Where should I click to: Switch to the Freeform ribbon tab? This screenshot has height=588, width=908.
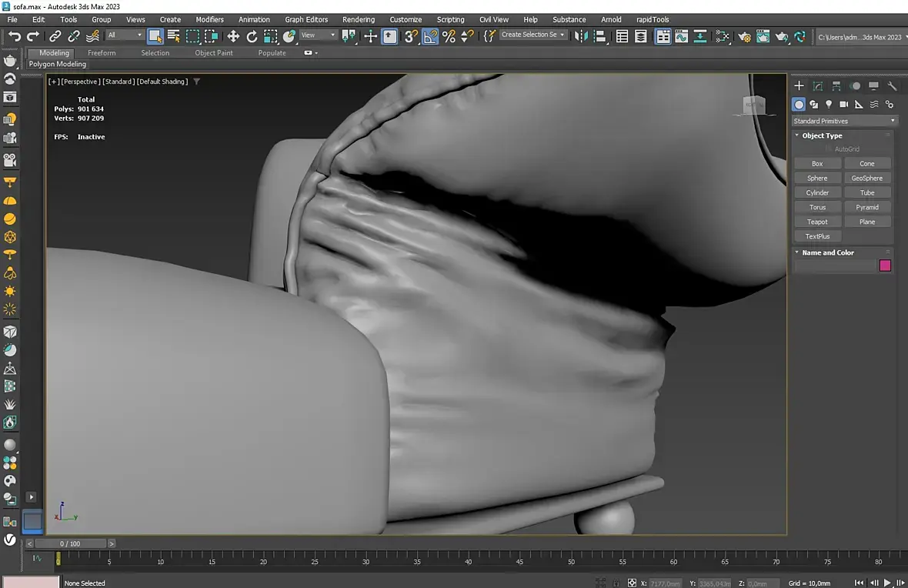click(x=102, y=53)
